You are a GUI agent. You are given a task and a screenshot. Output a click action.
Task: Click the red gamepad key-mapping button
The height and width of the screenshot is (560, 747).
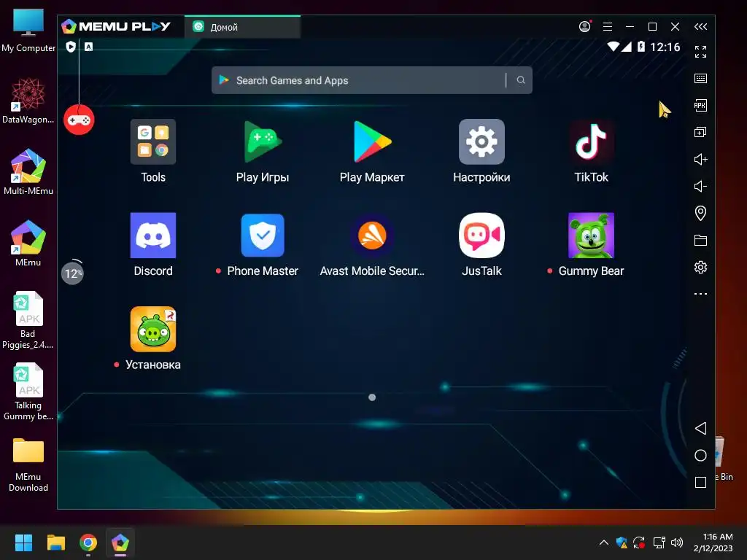79,120
